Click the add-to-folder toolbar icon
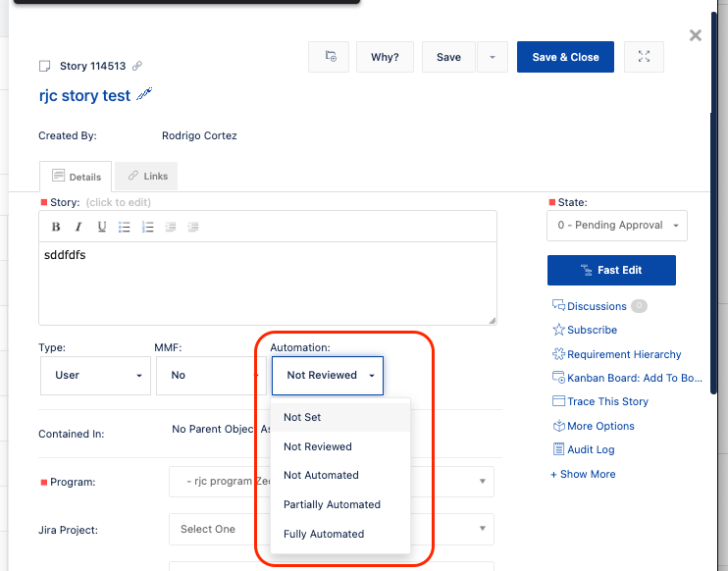This screenshot has height=571, width=728. tap(329, 57)
